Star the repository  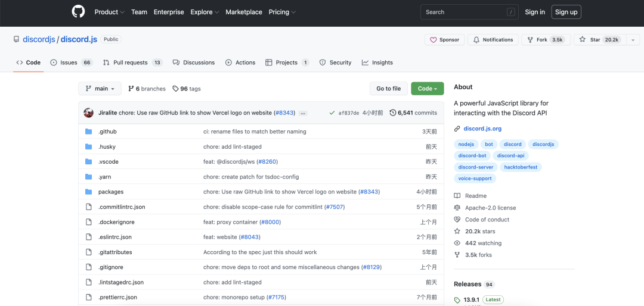click(600, 40)
